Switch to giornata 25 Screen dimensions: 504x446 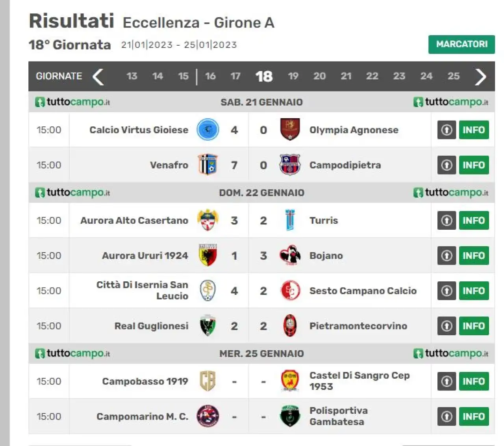[454, 76]
